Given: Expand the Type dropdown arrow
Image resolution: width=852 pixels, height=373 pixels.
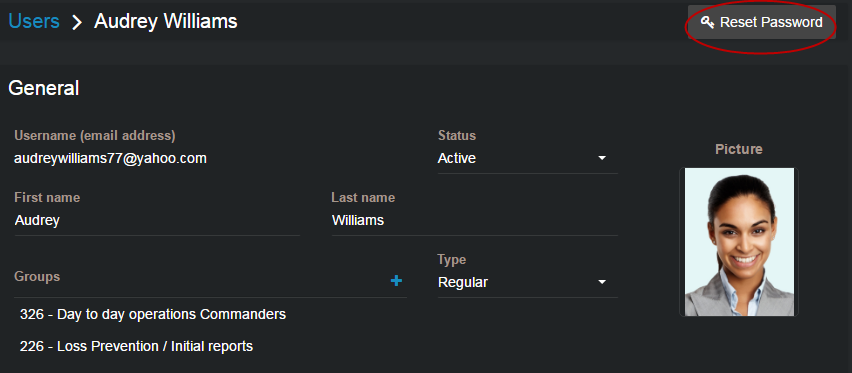Looking at the screenshot, I should coord(602,282).
